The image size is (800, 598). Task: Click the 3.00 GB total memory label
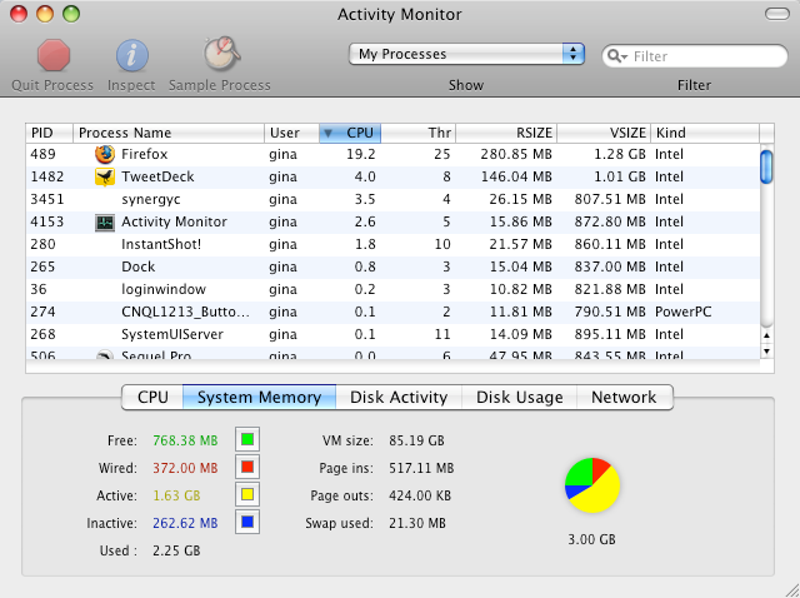(x=592, y=539)
